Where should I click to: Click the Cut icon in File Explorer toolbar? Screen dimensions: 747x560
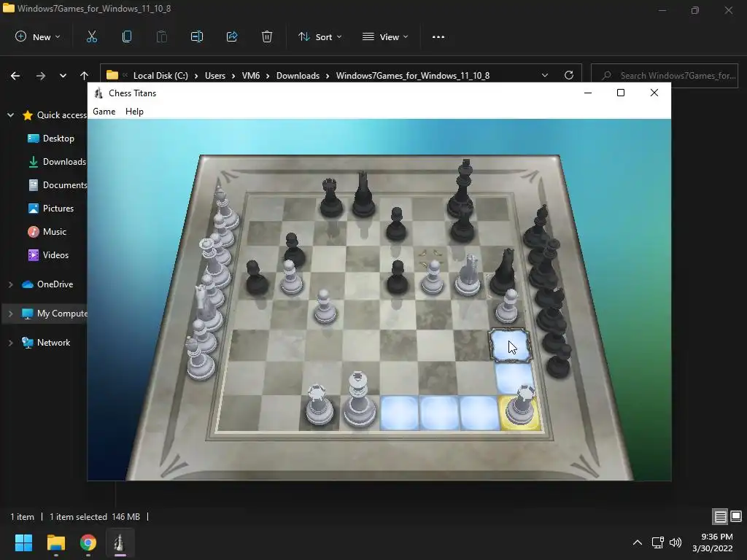(x=91, y=36)
